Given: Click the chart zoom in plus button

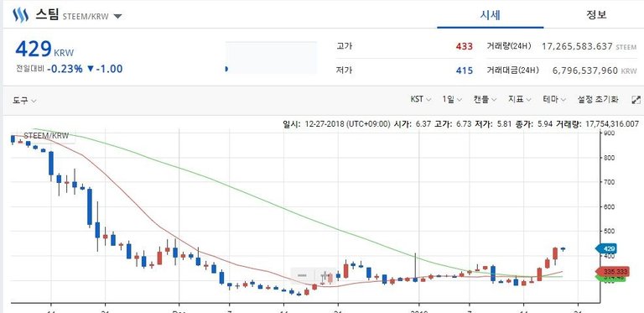Looking at the screenshot, I should tap(325, 274).
